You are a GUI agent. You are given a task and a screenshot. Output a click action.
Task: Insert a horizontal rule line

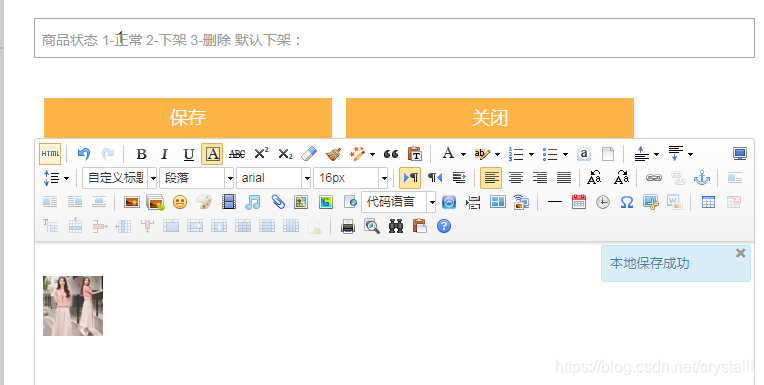click(x=554, y=202)
